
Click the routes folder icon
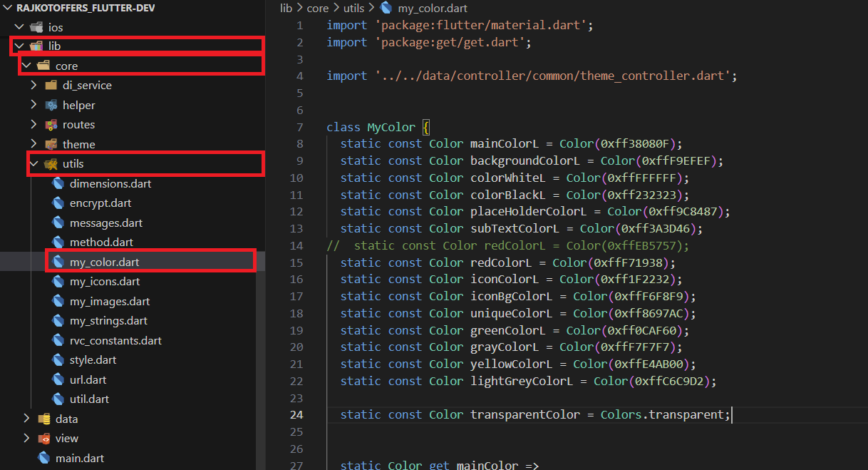point(51,124)
